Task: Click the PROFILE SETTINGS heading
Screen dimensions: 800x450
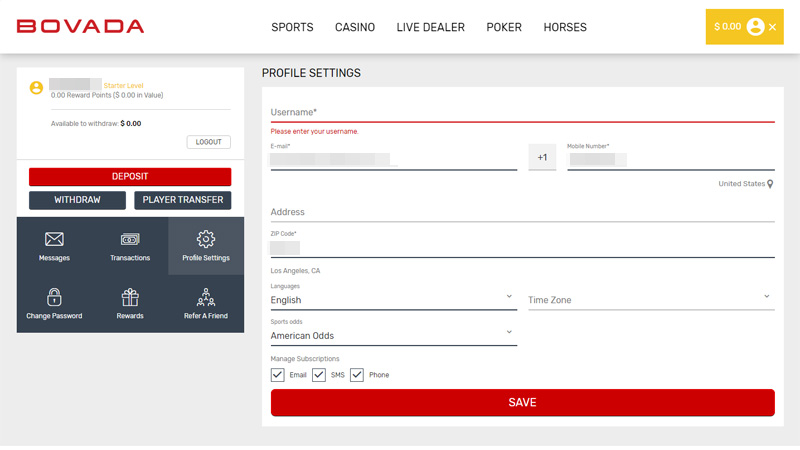Action: 311,73
